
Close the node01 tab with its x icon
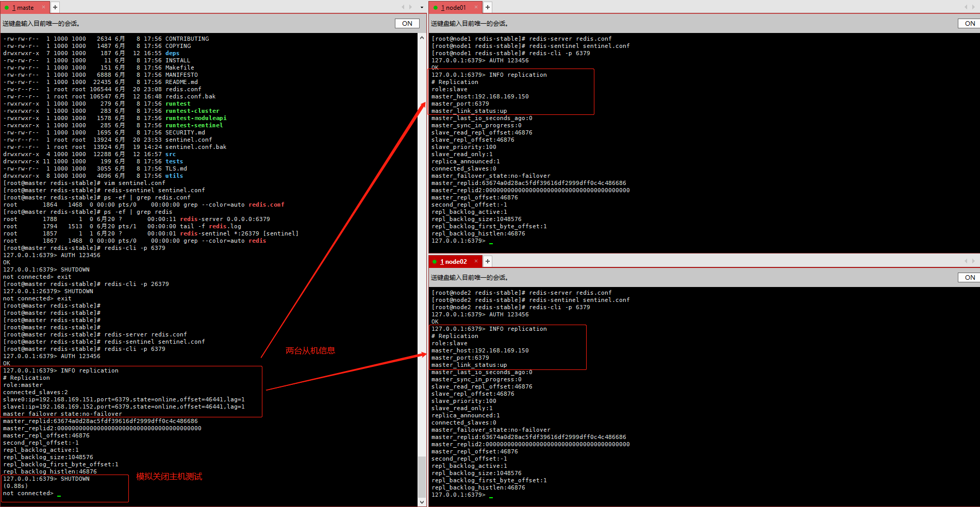tap(476, 8)
